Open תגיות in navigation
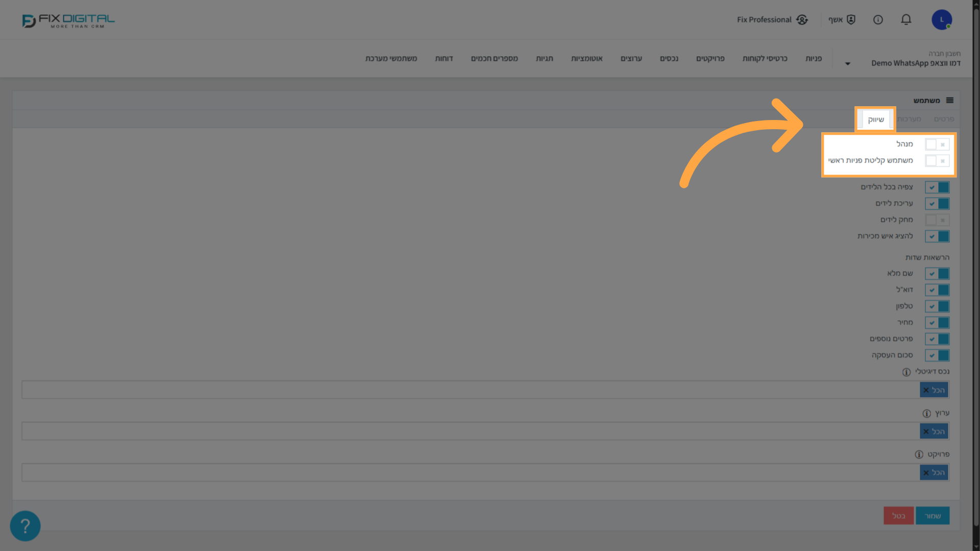Image resolution: width=980 pixels, height=551 pixels. pyautogui.click(x=545, y=59)
